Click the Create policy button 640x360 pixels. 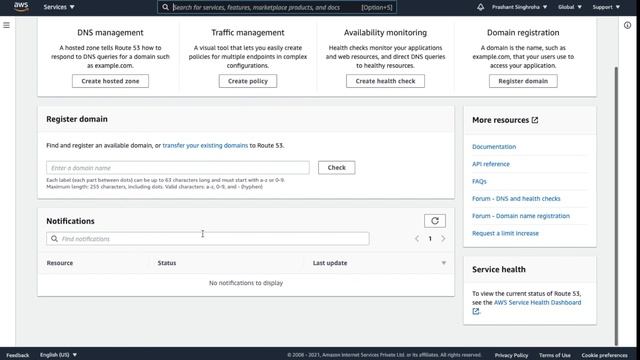pyautogui.click(x=248, y=81)
